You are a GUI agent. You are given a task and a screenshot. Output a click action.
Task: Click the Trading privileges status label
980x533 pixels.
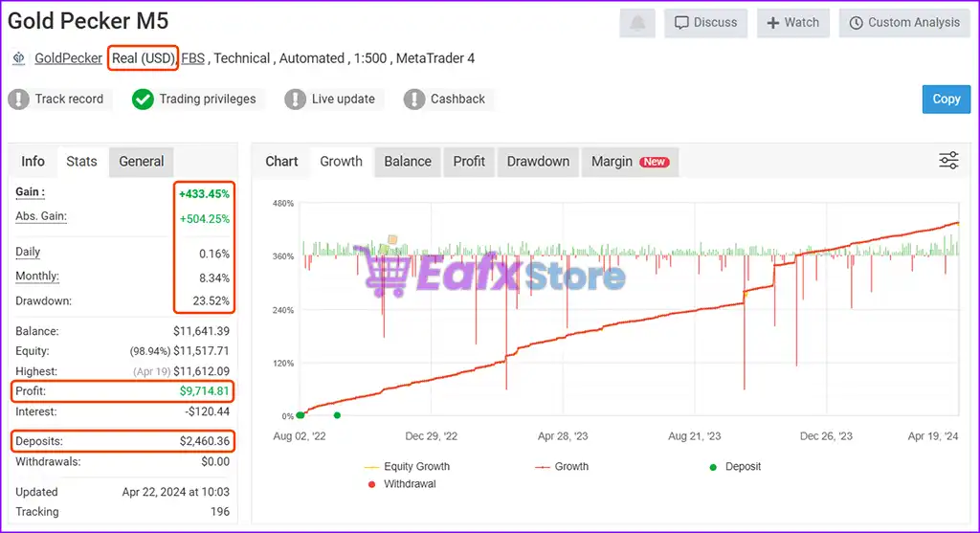click(x=208, y=99)
